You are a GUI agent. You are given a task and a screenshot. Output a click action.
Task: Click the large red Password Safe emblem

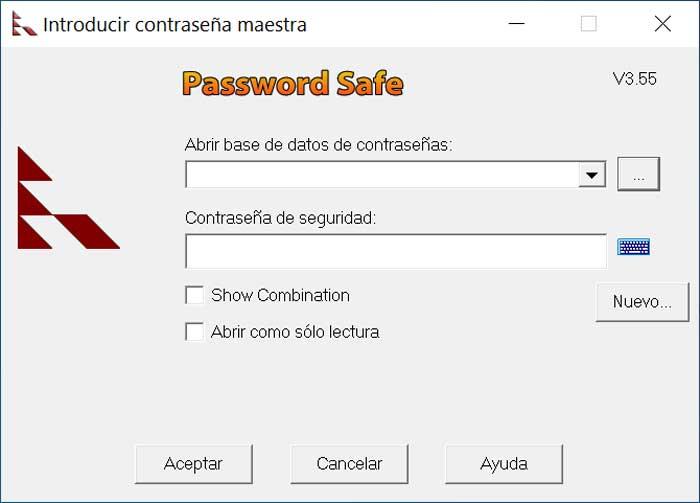[x=66, y=199]
